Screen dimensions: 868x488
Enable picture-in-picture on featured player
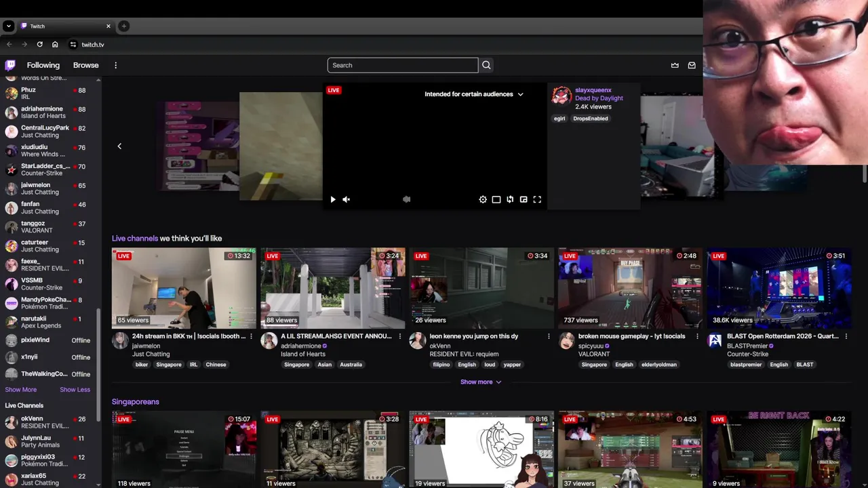point(524,199)
